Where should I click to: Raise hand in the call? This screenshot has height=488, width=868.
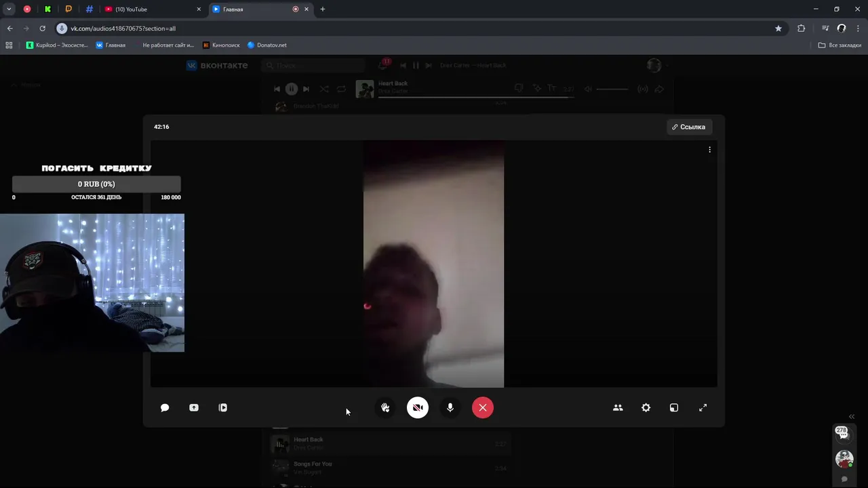click(x=385, y=407)
